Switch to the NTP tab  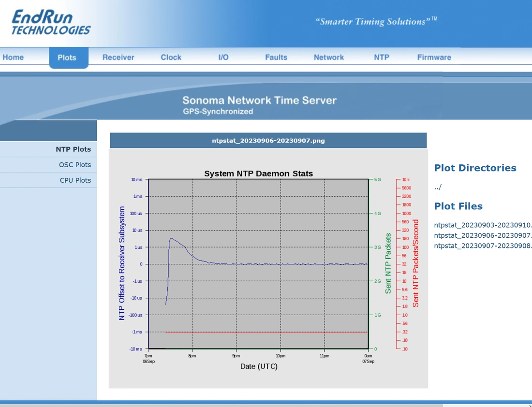pyautogui.click(x=382, y=58)
